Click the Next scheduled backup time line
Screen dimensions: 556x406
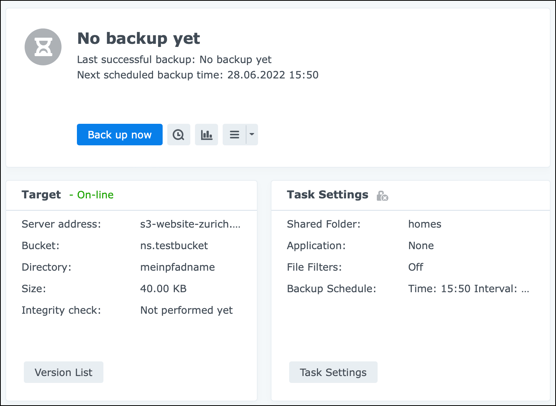tap(198, 75)
